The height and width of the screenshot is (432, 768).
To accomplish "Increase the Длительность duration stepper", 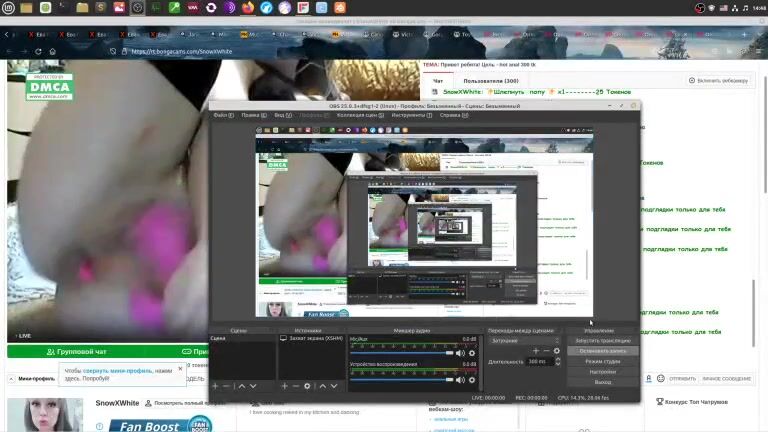I will pos(557,359).
